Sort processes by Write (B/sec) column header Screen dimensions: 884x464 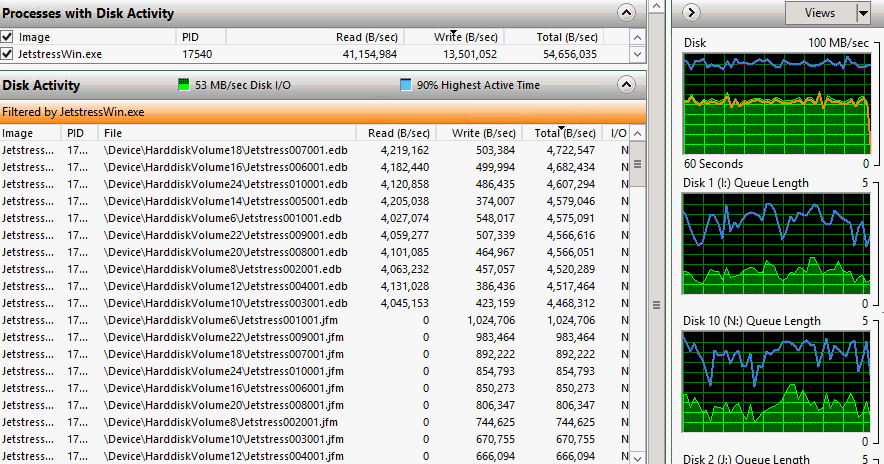click(465, 37)
